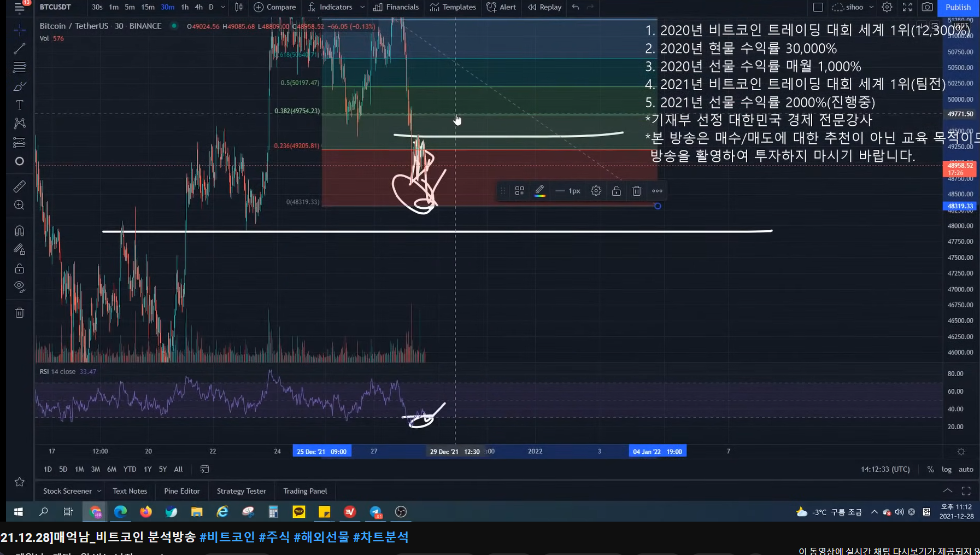Open drawing templates icon in floating toolbar
Screen dimensions: 980x555
[x=519, y=191]
